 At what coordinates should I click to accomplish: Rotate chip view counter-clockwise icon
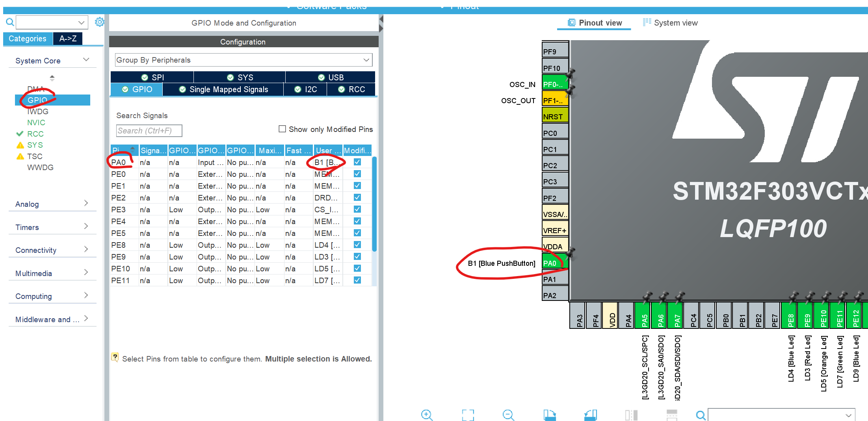(590, 415)
